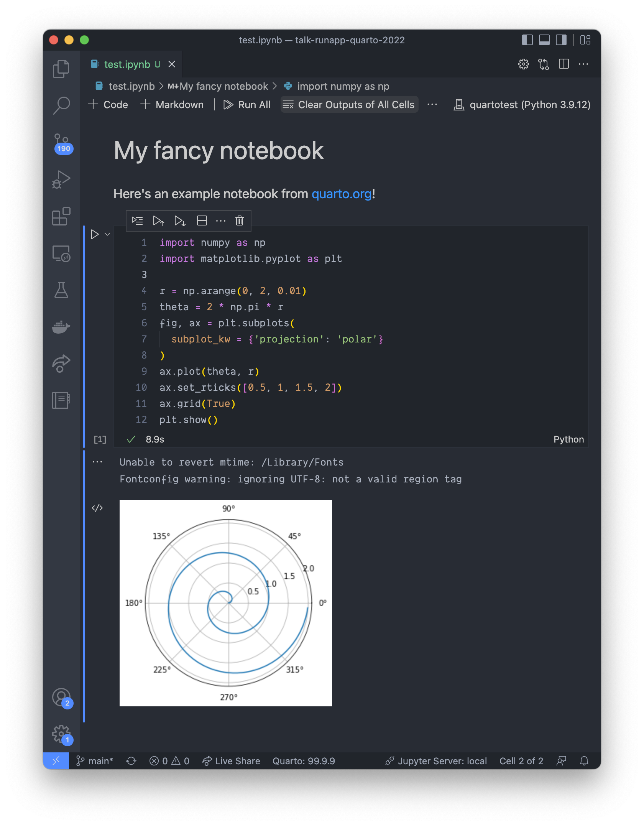This screenshot has height=826, width=644.
Task: Delete the code cell with trash icon
Action: (x=239, y=220)
